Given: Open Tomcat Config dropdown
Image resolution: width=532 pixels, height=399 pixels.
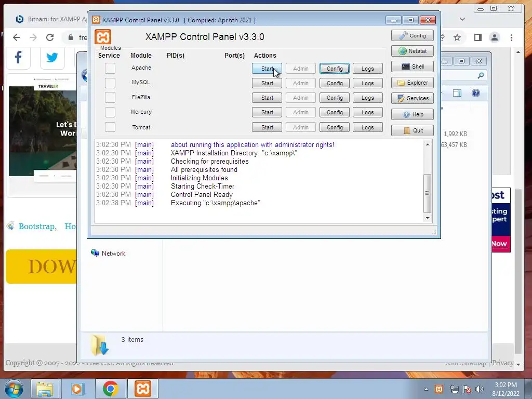Looking at the screenshot, I should click(334, 127).
